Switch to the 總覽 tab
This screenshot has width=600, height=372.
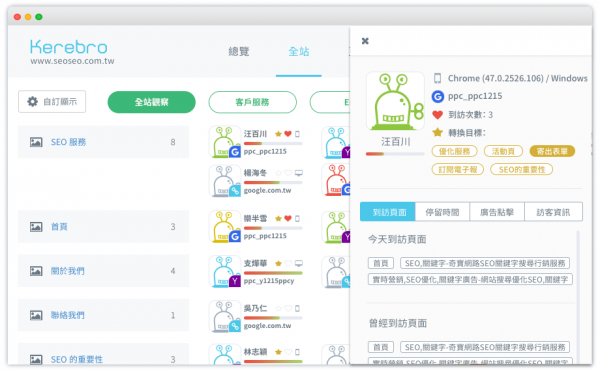pos(239,51)
